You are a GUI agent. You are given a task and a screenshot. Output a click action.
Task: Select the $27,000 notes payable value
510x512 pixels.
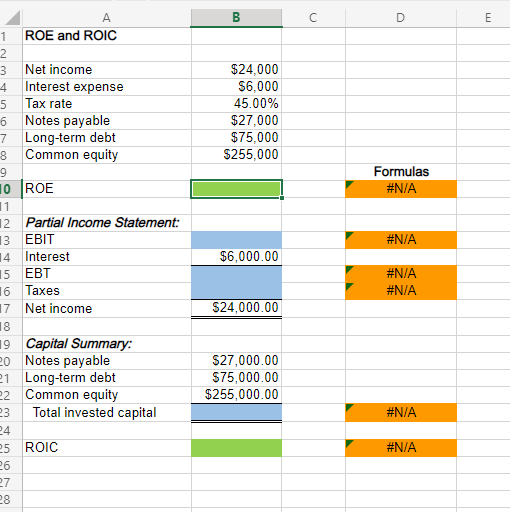(236, 121)
